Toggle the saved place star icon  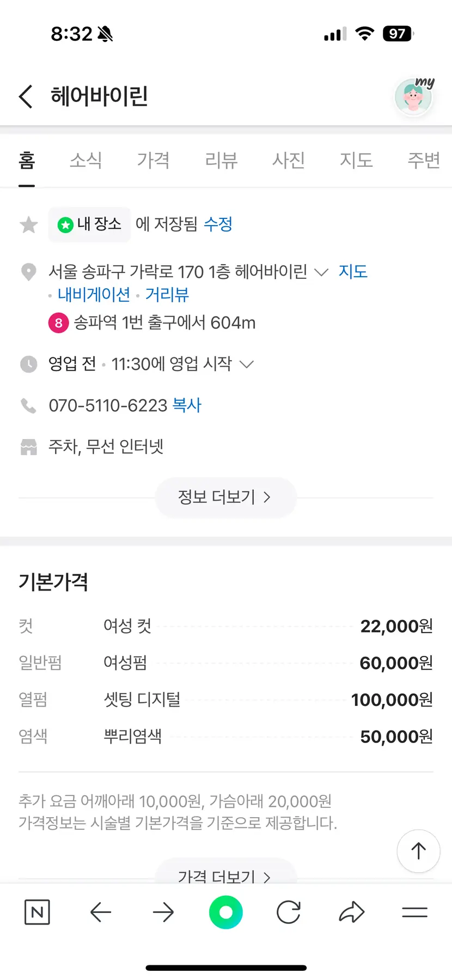click(29, 224)
